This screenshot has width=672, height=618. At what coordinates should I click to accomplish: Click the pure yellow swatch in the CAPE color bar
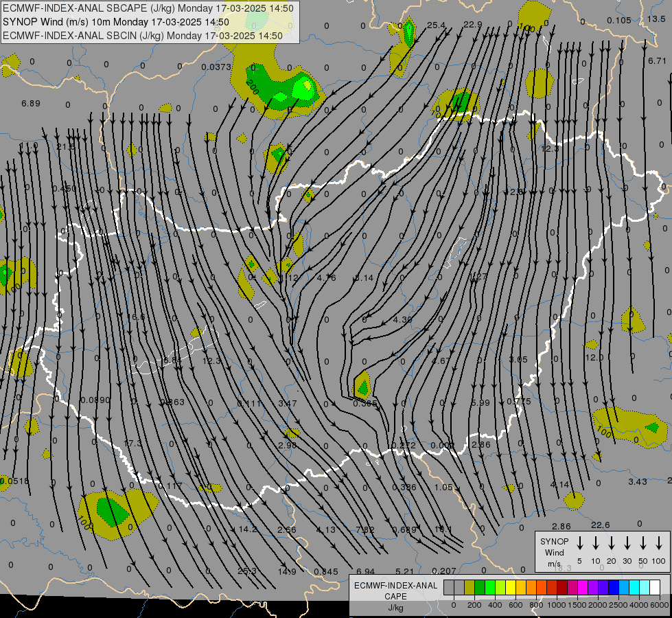coord(511,588)
